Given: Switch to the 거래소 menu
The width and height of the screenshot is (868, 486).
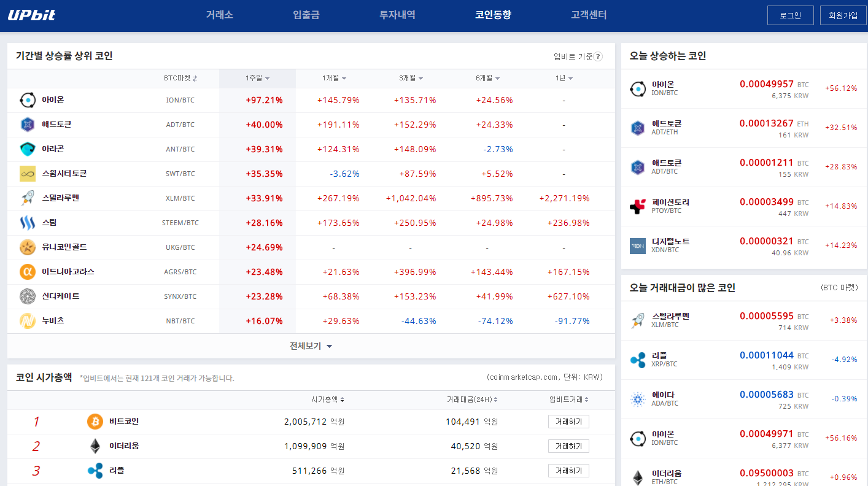Looking at the screenshot, I should [219, 15].
